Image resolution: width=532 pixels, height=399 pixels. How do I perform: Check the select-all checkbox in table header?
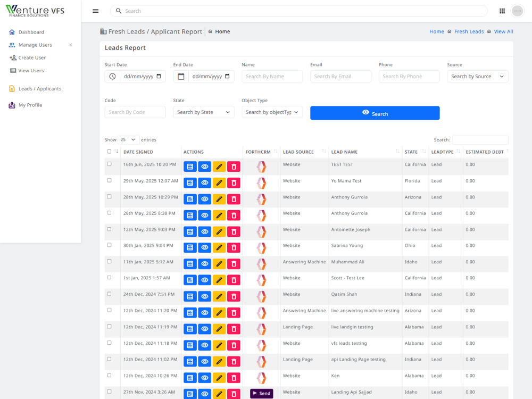coord(109,152)
